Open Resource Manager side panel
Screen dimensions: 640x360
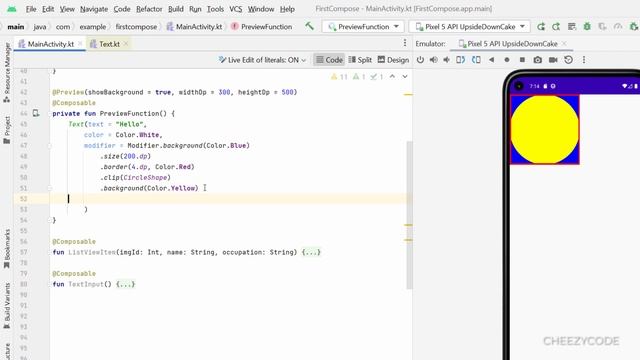coord(7,73)
